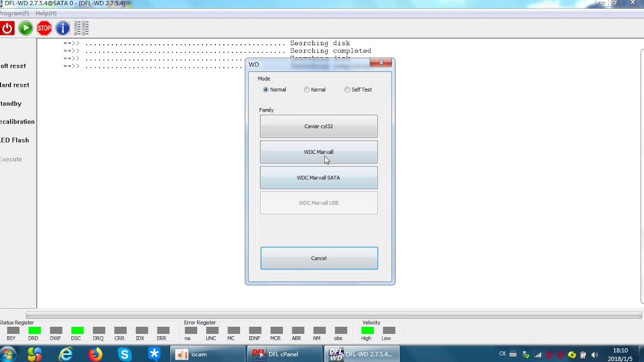The height and width of the screenshot is (362, 644).
Task: Click Recalibration in left panel
Action: [17, 122]
